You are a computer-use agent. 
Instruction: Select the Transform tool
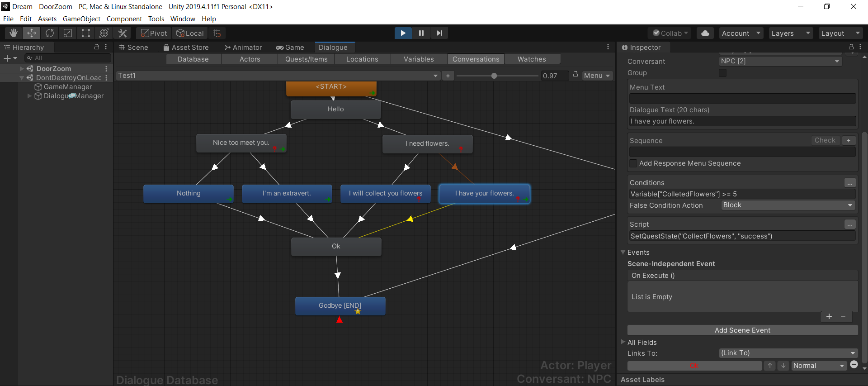[104, 33]
